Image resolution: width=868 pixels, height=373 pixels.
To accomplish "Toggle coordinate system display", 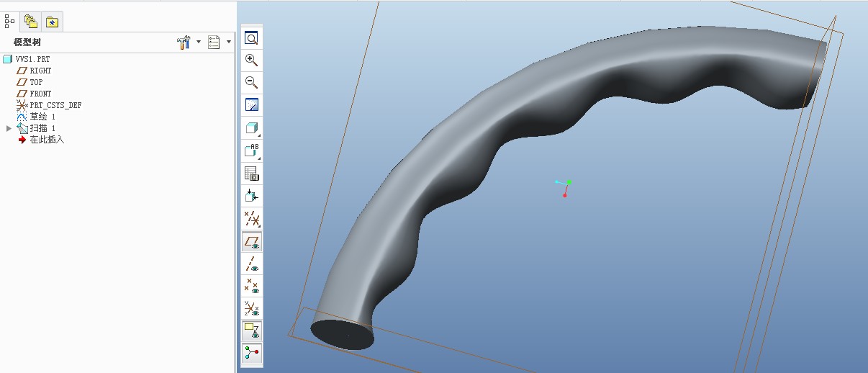I will (x=251, y=308).
